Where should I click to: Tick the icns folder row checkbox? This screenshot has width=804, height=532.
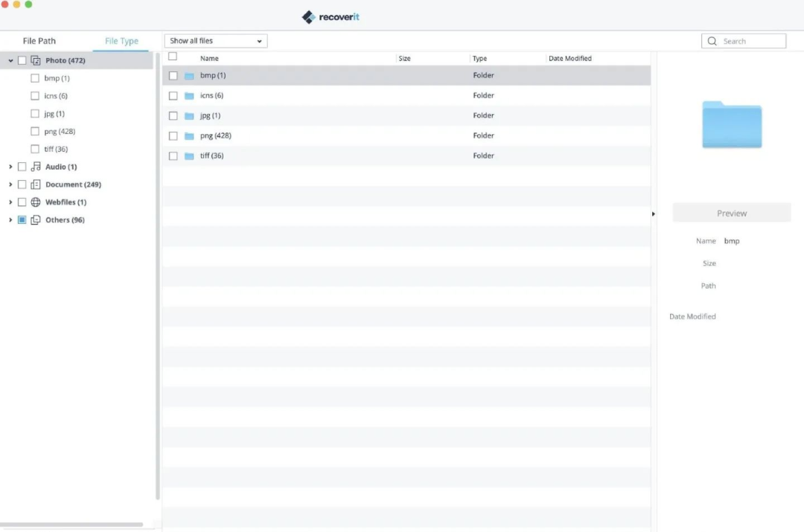(x=173, y=96)
